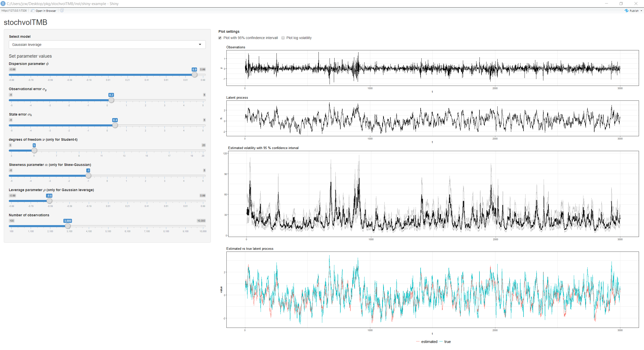Close the Shiny viewer window
Screen dimensions: 644x350
coord(636,4)
